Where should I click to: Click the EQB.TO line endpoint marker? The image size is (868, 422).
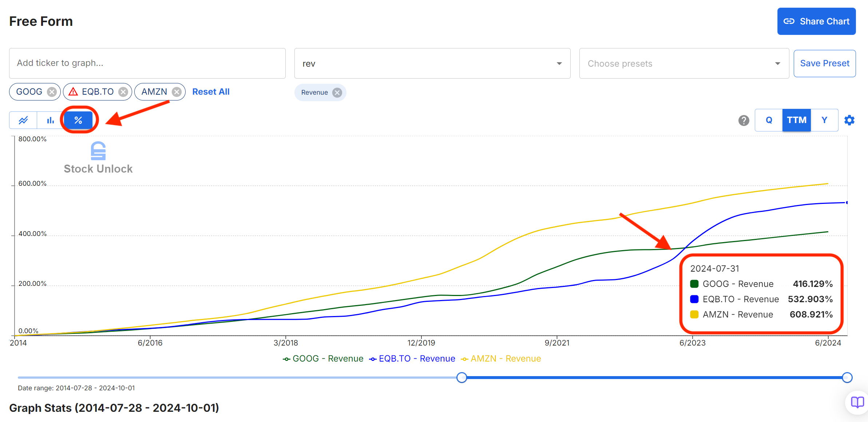[x=847, y=202]
